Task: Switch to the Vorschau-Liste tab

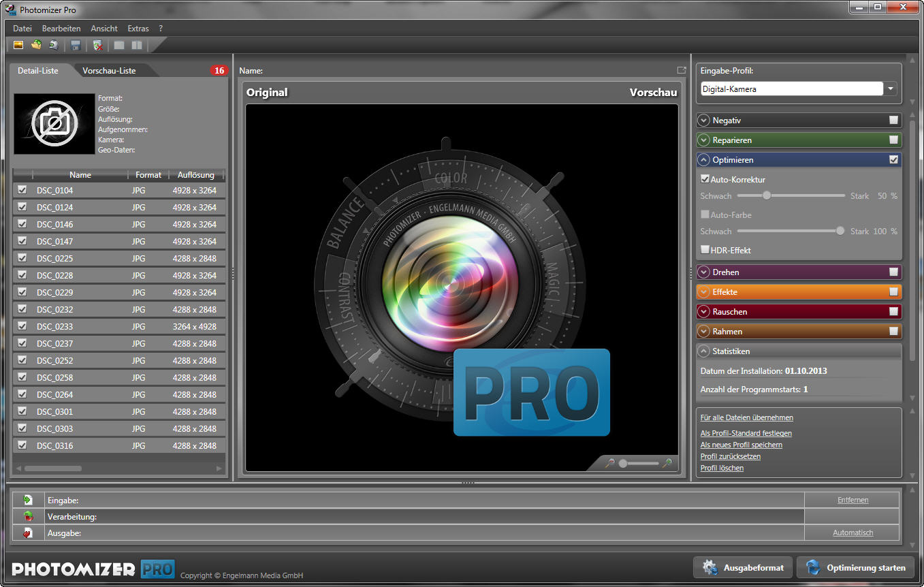Action: (109, 71)
